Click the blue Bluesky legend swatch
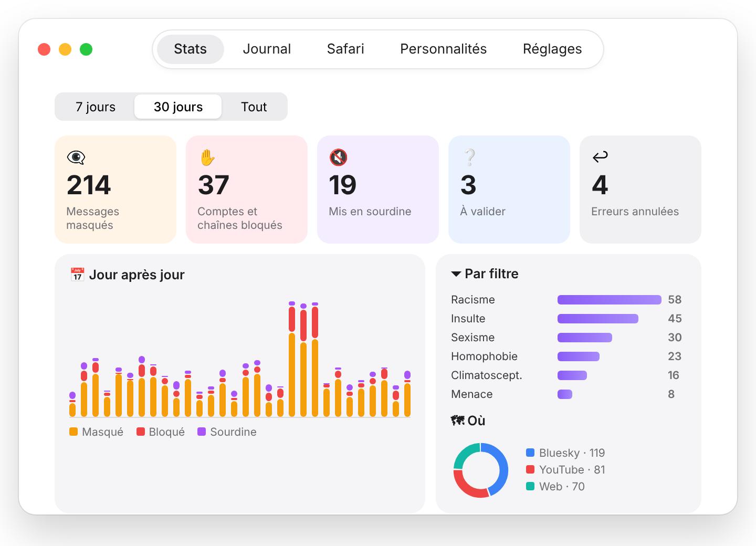This screenshot has height=546, width=756. click(x=530, y=453)
